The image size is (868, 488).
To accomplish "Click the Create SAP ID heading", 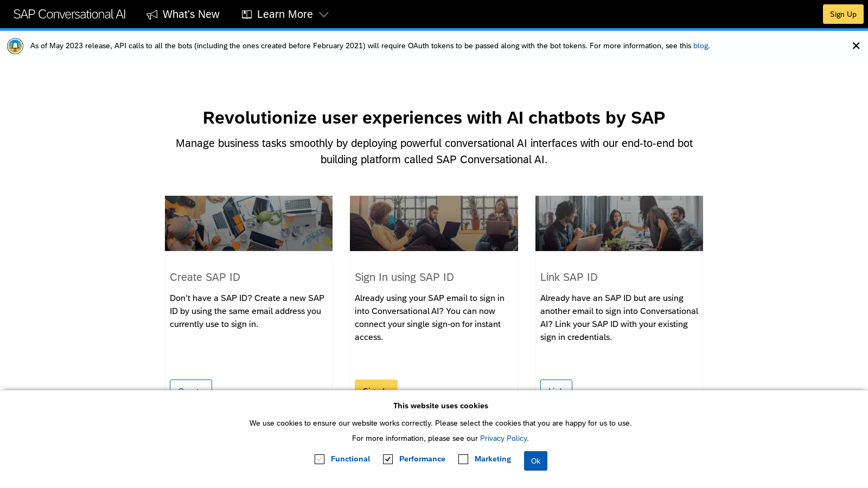I will [205, 277].
